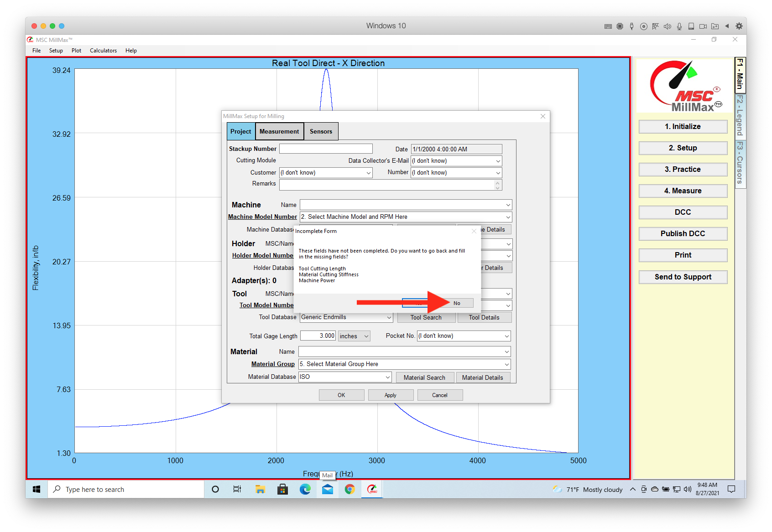Open the Plot menu
The image size is (772, 532).
pyautogui.click(x=76, y=51)
